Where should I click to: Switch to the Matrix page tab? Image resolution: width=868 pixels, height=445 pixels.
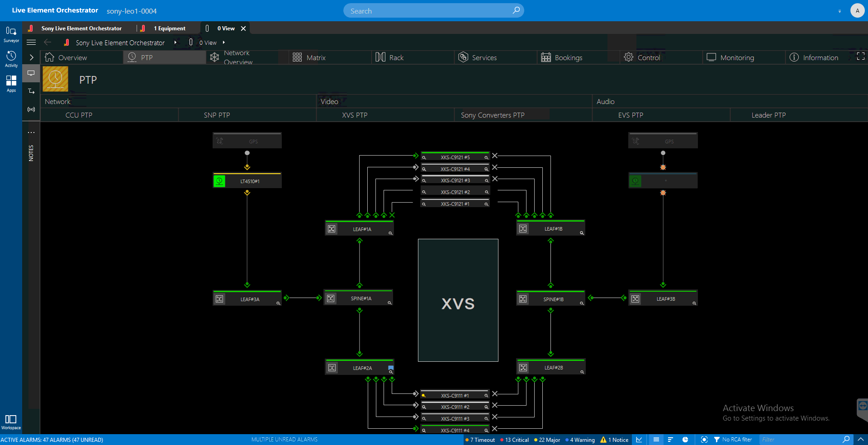[330, 57]
